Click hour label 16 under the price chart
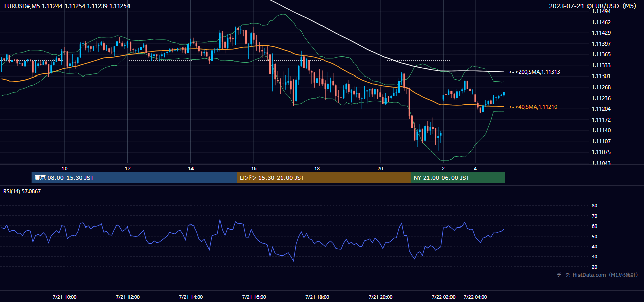Image resolution: width=644 pixels, height=302 pixels. pos(254,168)
